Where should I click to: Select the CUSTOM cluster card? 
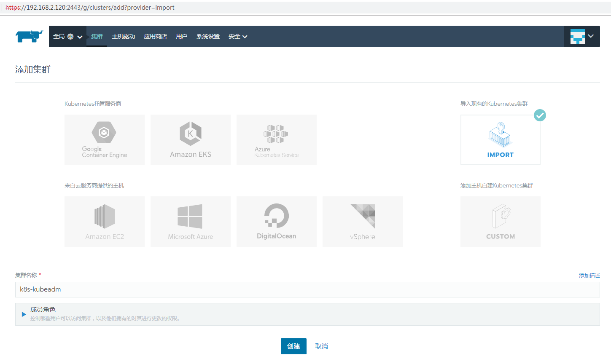501,222
